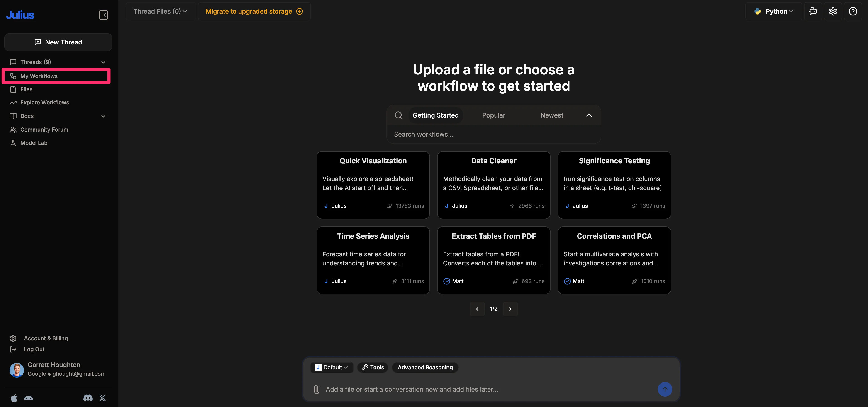The width and height of the screenshot is (868, 407).
Task: Click the New Thread button
Action: (58, 42)
